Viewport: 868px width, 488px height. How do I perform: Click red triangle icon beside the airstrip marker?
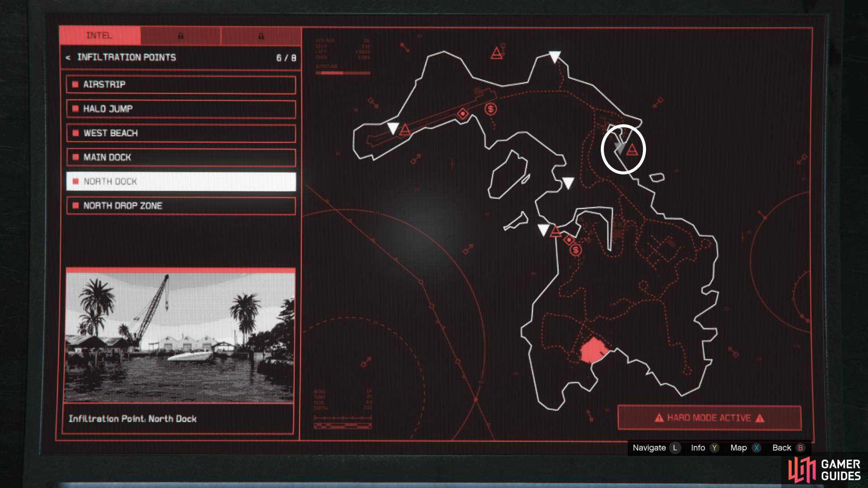(405, 130)
